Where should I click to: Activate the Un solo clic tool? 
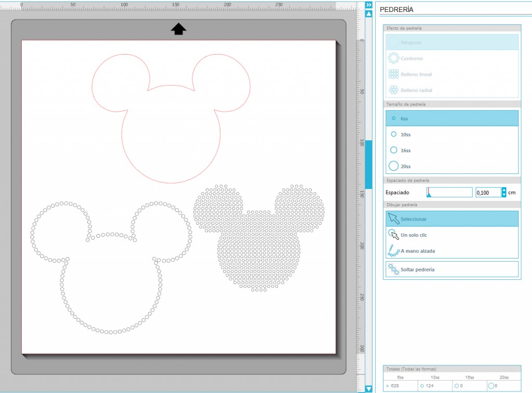coord(452,235)
